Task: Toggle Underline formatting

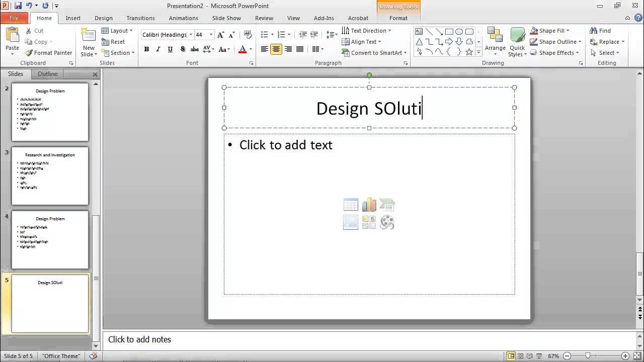Action: pos(170,49)
